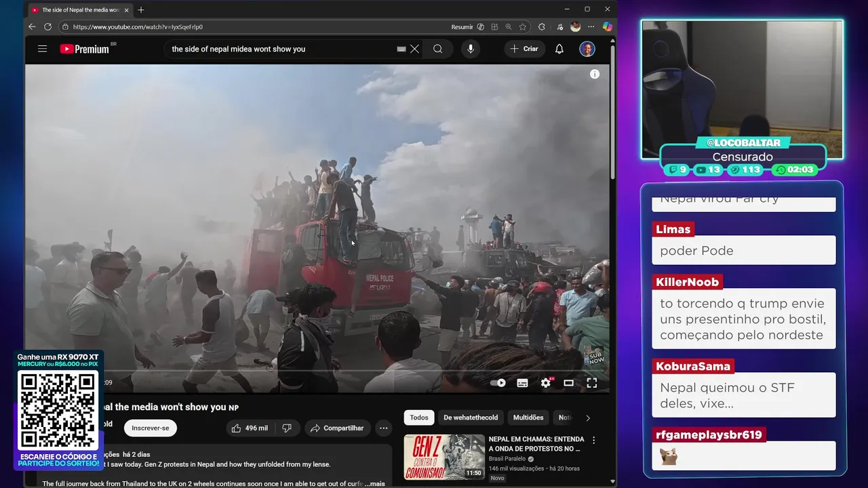Screen dimensions: 868x488
Task: Toggle subtitles/closed captions in player
Action: 522,383
